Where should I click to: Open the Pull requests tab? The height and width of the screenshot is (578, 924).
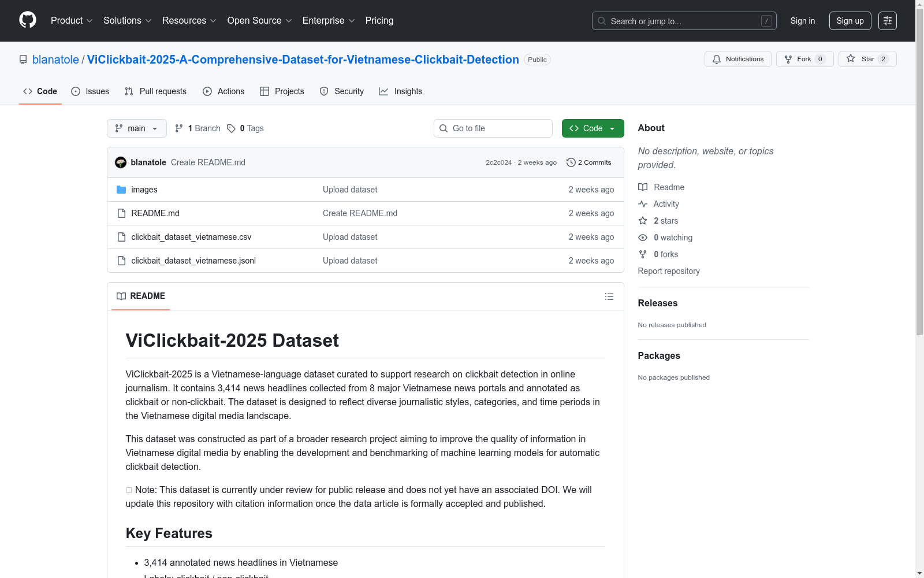coord(156,91)
